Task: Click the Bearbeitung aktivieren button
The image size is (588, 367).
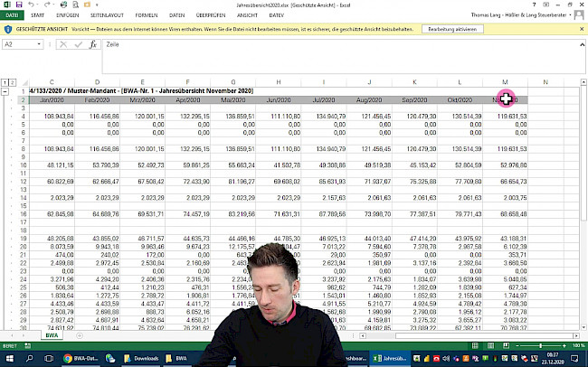Action: [x=453, y=30]
